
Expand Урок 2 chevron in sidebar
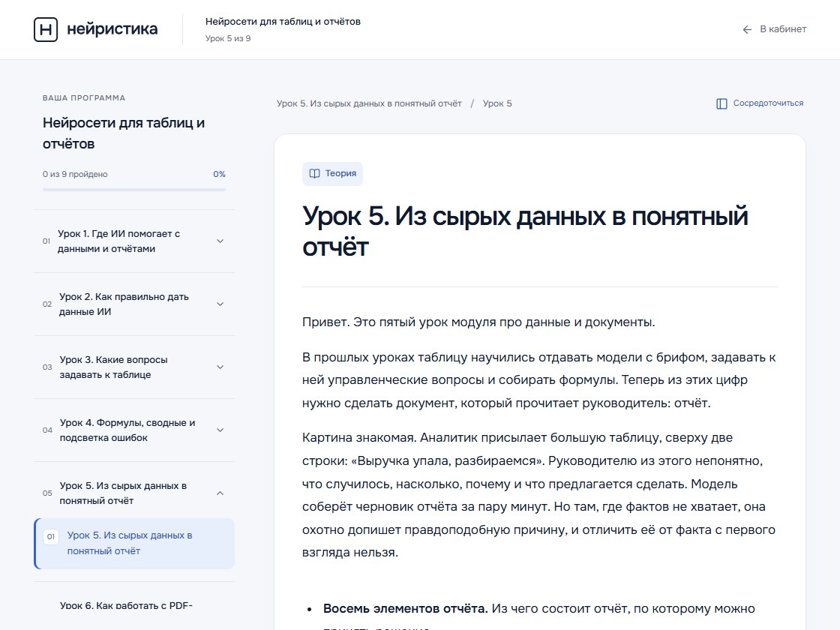pyautogui.click(x=220, y=304)
